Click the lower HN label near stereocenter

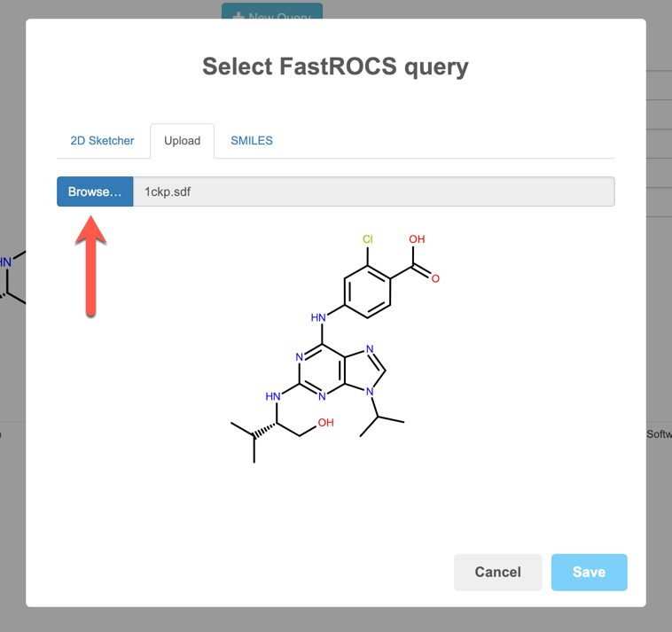(272, 396)
